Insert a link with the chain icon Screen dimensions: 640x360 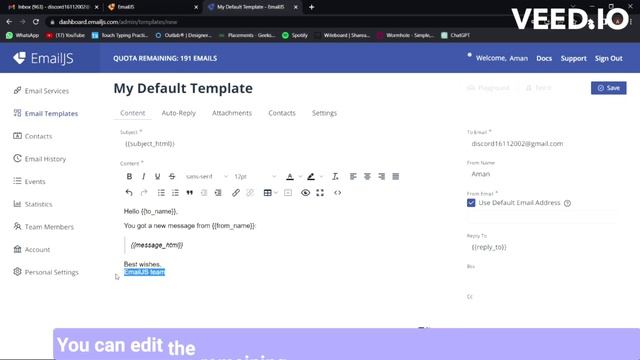click(x=236, y=193)
